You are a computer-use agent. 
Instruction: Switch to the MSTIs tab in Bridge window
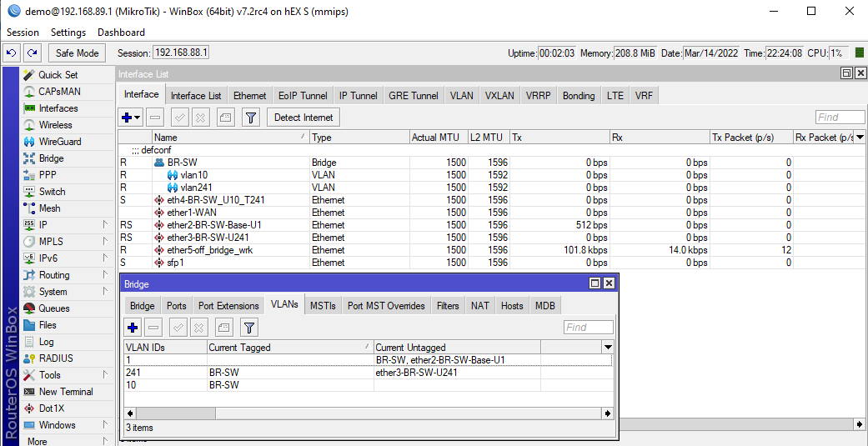point(323,305)
